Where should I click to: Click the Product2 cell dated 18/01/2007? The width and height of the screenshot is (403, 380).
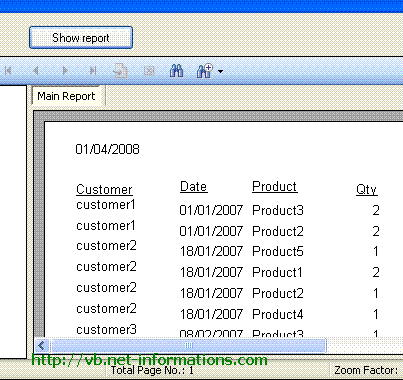coord(278,293)
